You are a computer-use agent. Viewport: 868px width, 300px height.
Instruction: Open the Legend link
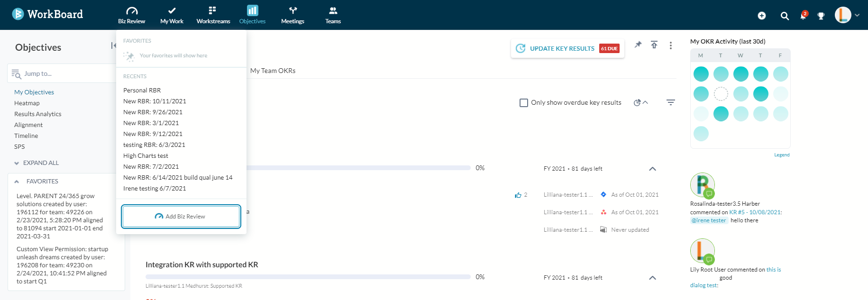[x=782, y=155]
